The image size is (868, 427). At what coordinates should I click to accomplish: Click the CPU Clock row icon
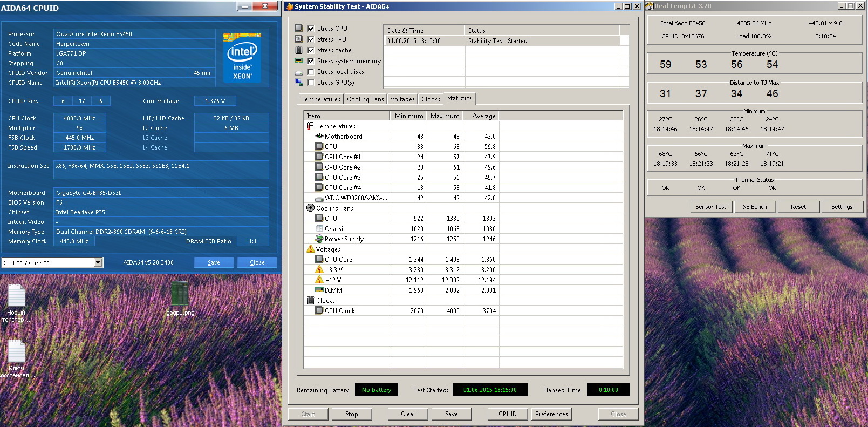click(319, 310)
